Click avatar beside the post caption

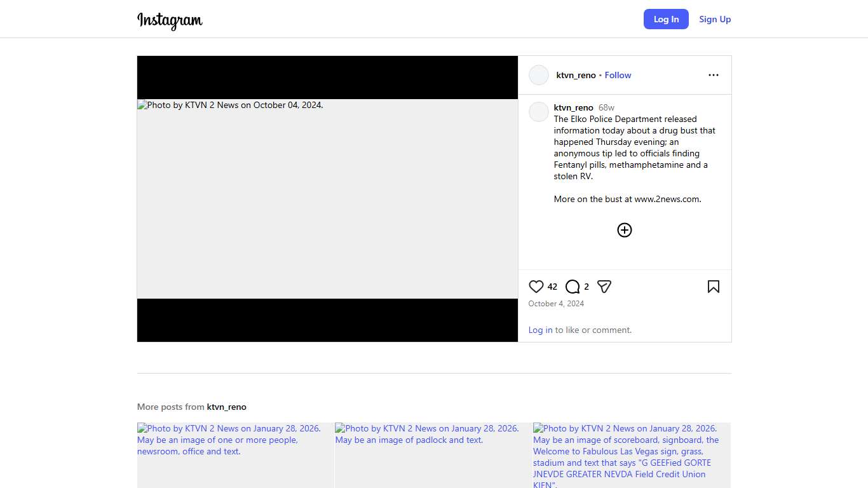(539, 112)
